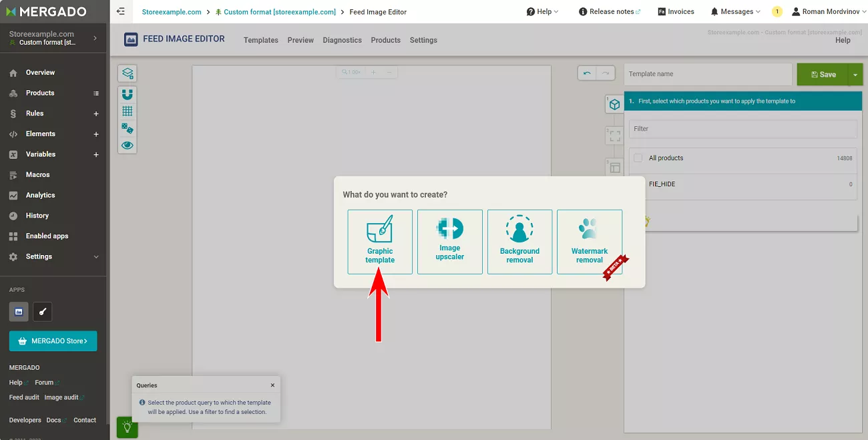Screen dimensions: 868x440
Task: Go to Products in sidebar
Action: 40,93
